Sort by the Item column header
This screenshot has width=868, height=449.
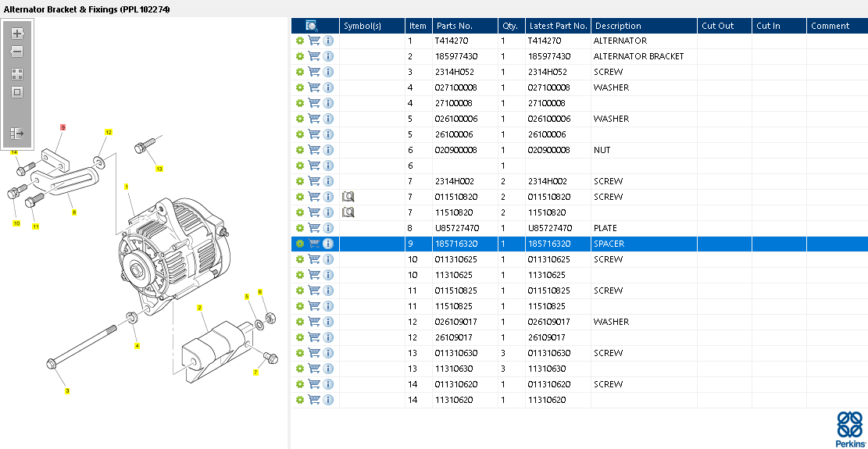click(419, 26)
